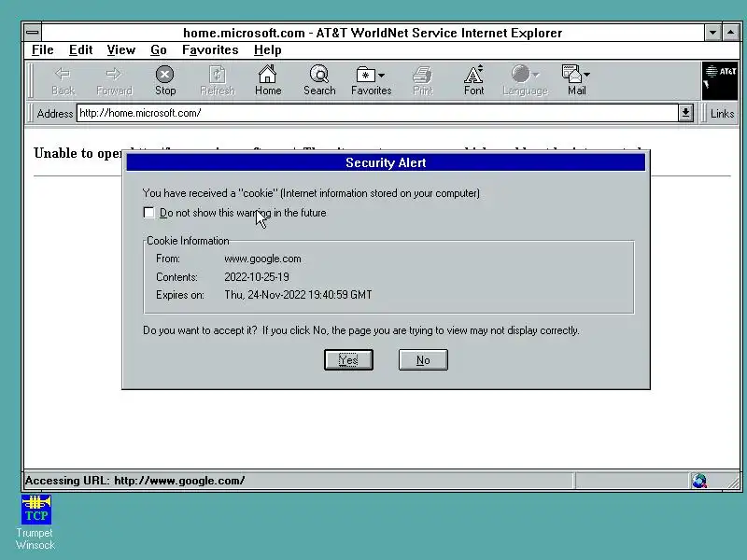Click the Back toolbar button
The width and height of the screenshot is (747, 560).
point(63,81)
